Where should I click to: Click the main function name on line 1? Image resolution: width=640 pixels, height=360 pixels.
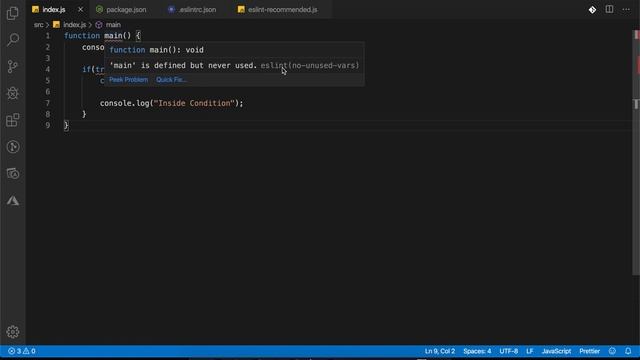[113, 36]
